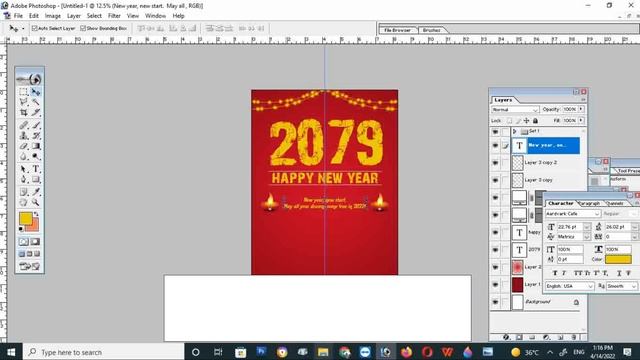Apply Strikethrough in Character panel

pos(628,273)
